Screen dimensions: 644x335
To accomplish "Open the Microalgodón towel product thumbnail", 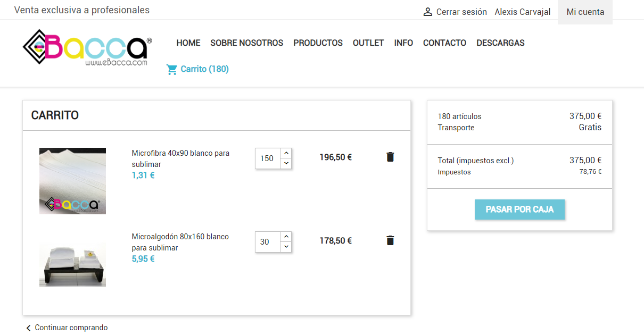I will (72, 264).
